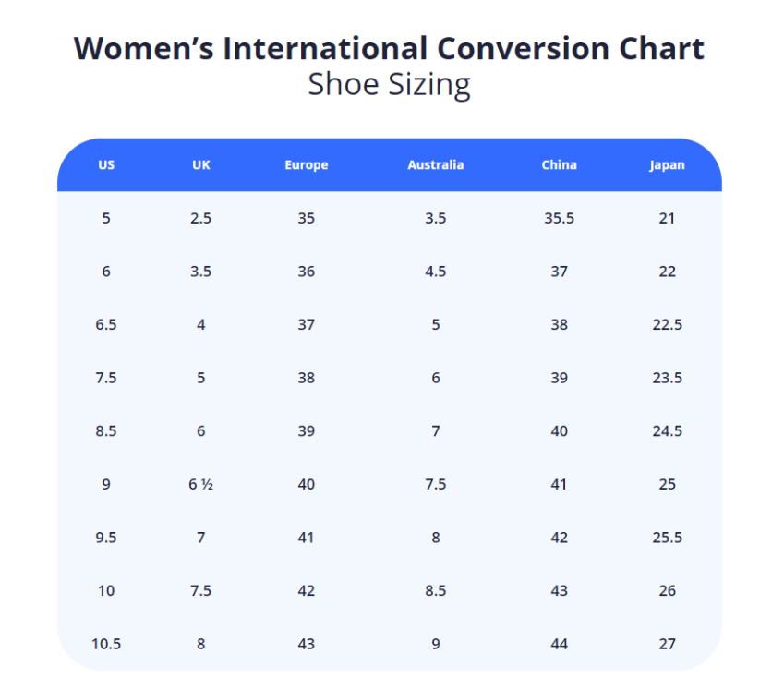Select US size 7.5 cell

pyautogui.click(x=106, y=378)
